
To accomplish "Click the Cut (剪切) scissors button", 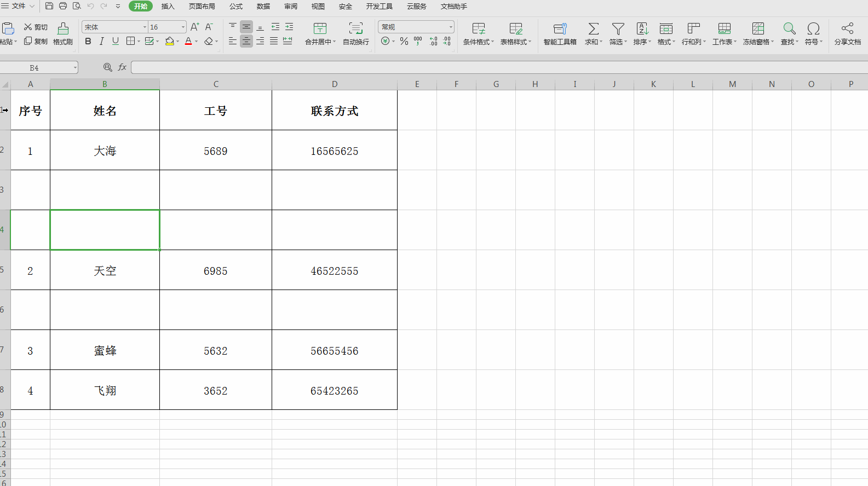I will (x=36, y=27).
